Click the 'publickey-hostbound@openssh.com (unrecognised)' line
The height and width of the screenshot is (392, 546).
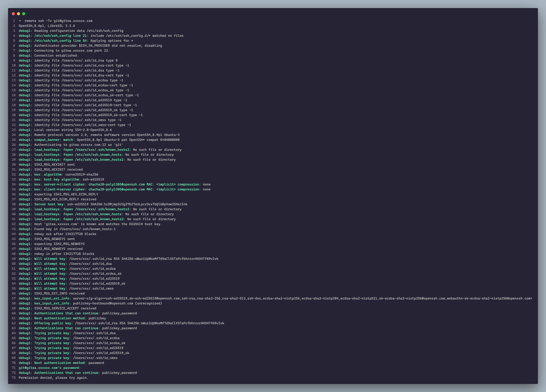pyautogui.click(x=91, y=303)
